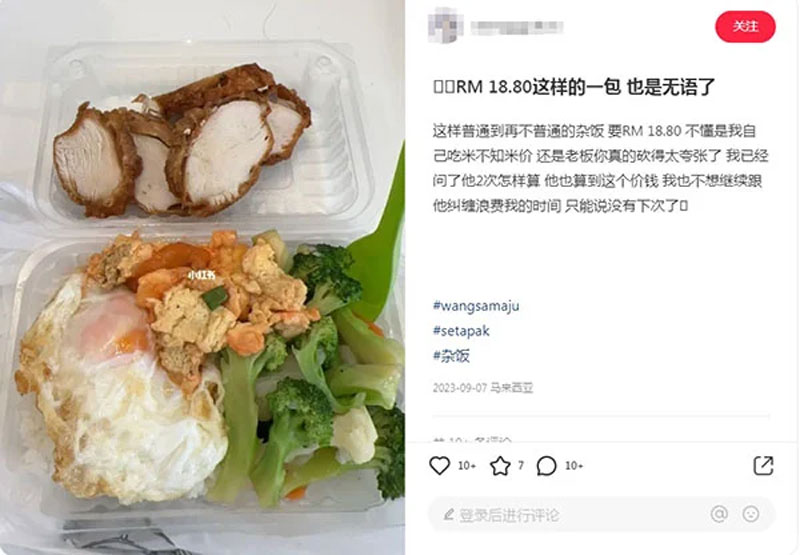Click the favorites count 7
800x555 pixels.
(x=520, y=465)
